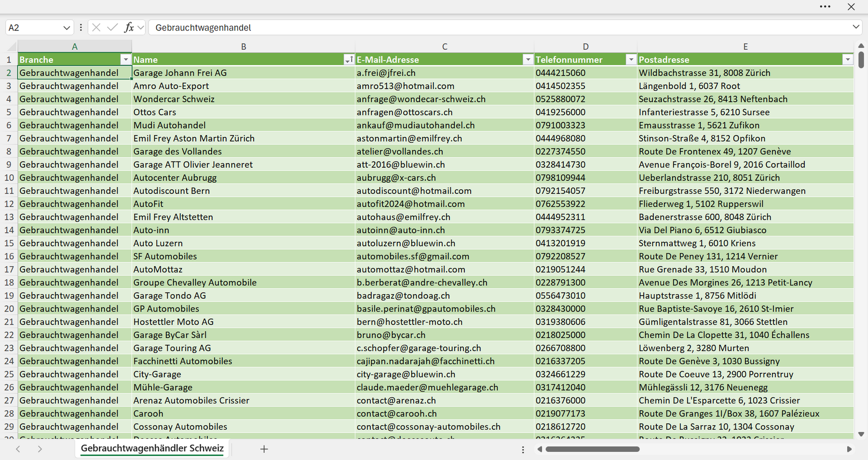The height and width of the screenshot is (460, 868).
Task: Select address Sternmattweg 1, 6010 Kriens
Action: pos(746,243)
